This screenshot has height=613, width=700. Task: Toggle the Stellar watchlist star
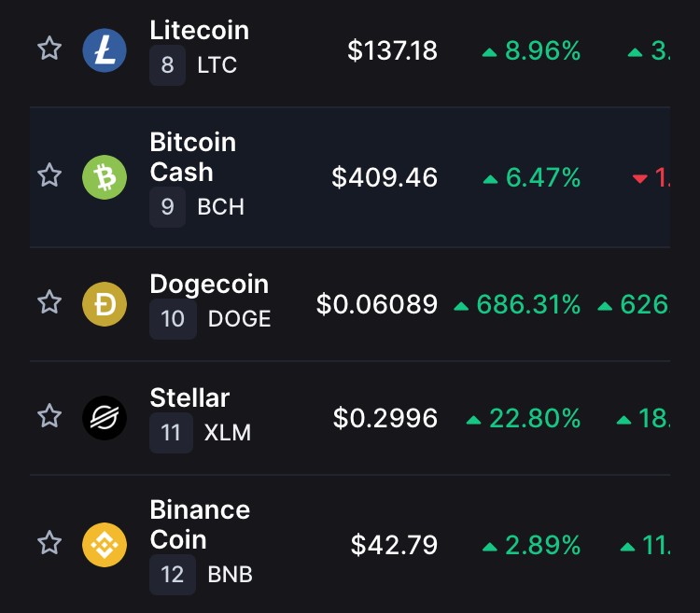tap(49, 416)
